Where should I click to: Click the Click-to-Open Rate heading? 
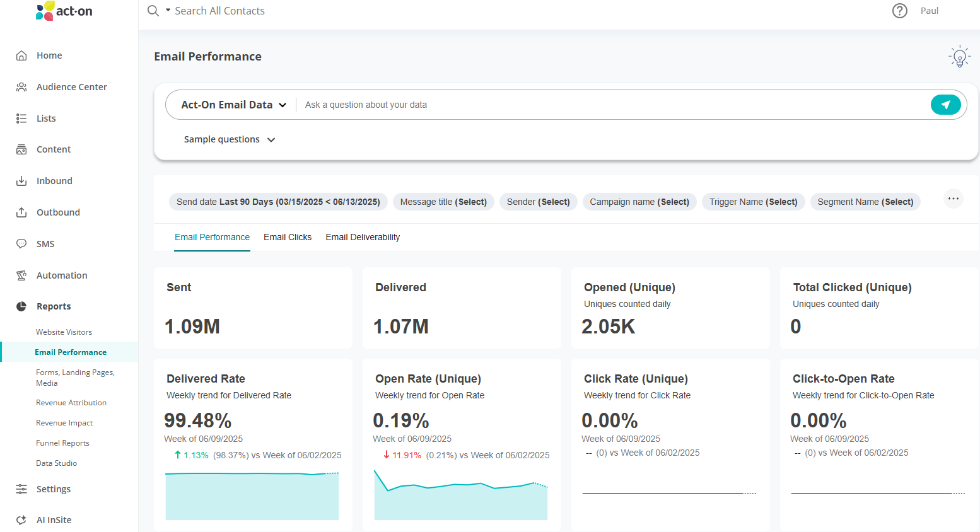(844, 379)
